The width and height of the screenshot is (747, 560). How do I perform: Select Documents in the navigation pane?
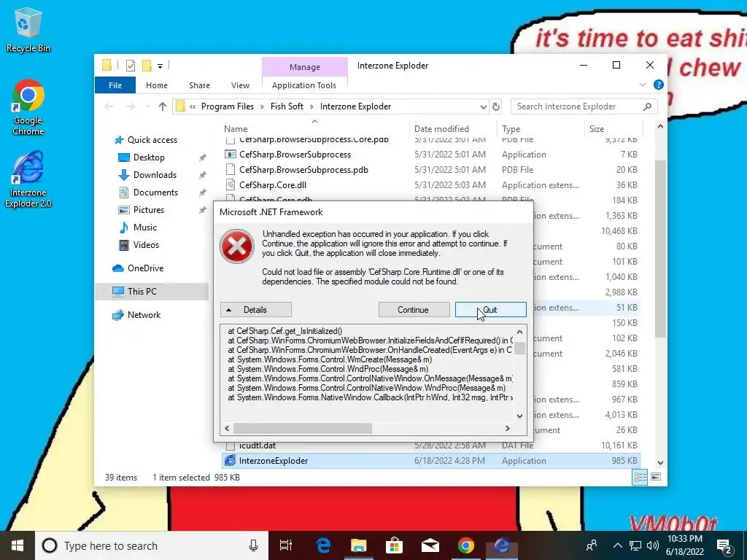pos(155,192)
